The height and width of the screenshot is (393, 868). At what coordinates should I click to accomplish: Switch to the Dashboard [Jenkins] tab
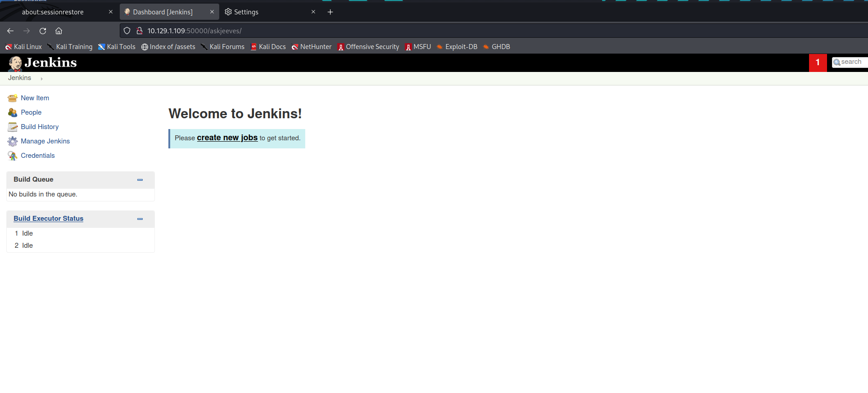(x=169, y=12)
